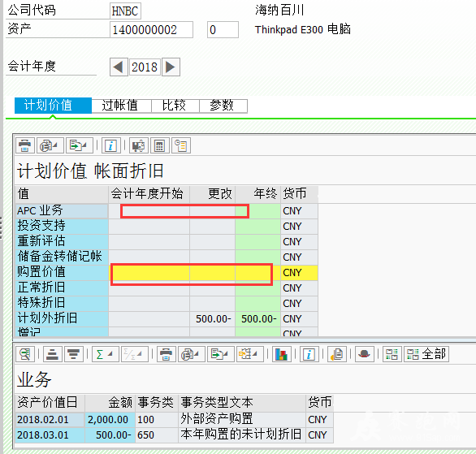Click the details magnifier icon in lower toolbar

pos(25,354)
